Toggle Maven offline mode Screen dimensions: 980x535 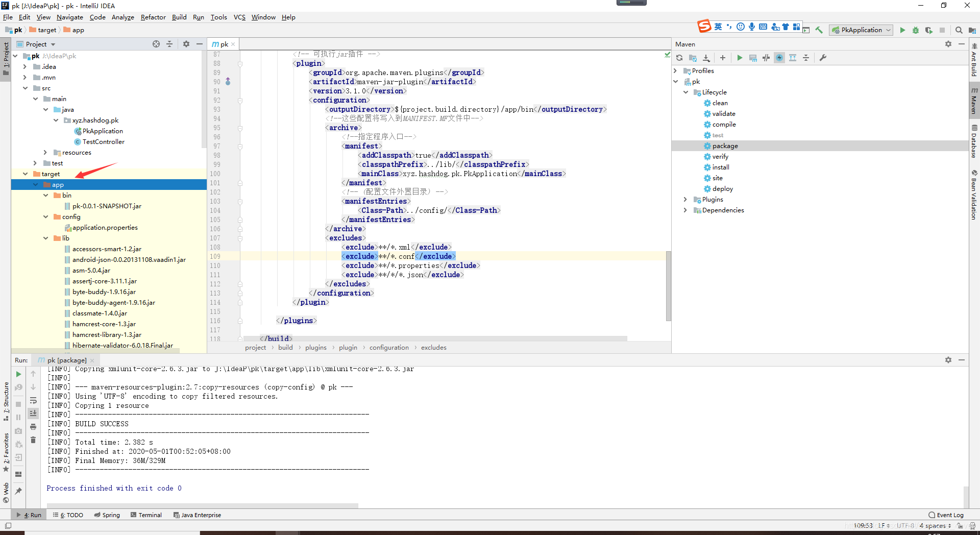pyautogui.click(x=766, y=58)
